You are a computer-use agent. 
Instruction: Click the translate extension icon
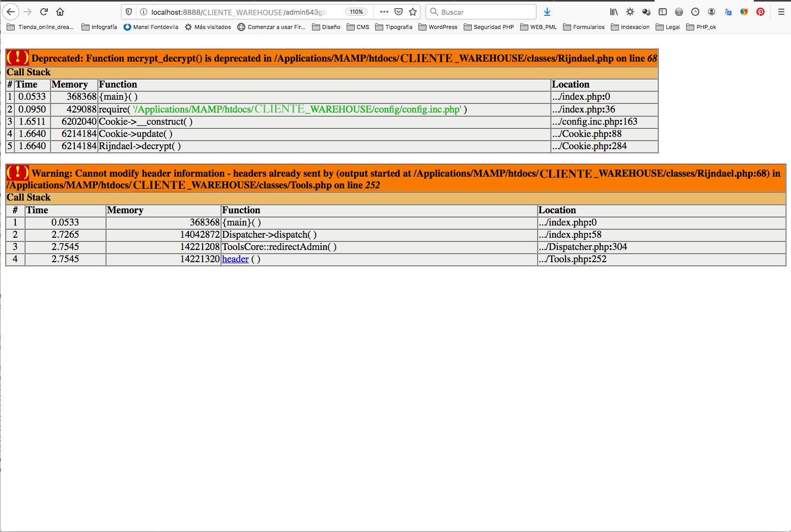[x=728, y=12]
